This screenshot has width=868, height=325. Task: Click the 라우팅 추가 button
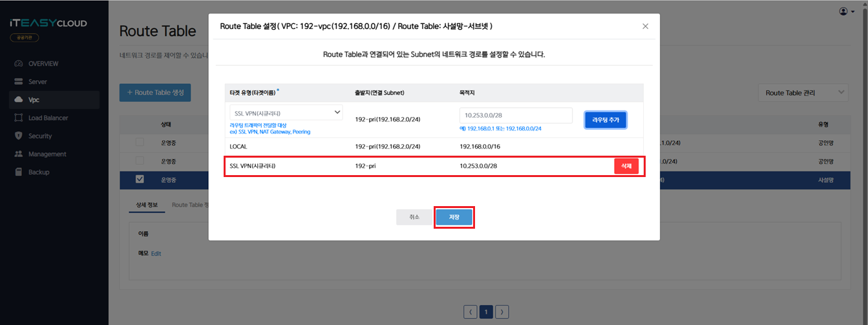(605, 120)
